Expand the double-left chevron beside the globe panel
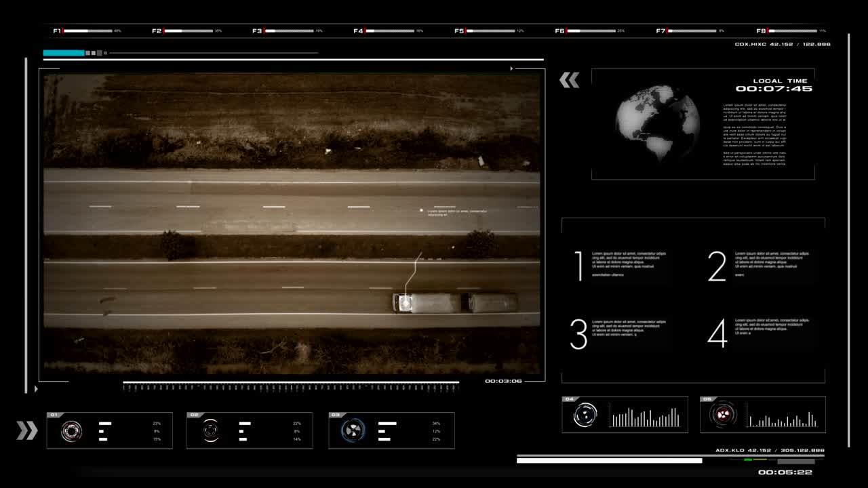The height and width of the screenshot is (488, 868). pos(570,79)
